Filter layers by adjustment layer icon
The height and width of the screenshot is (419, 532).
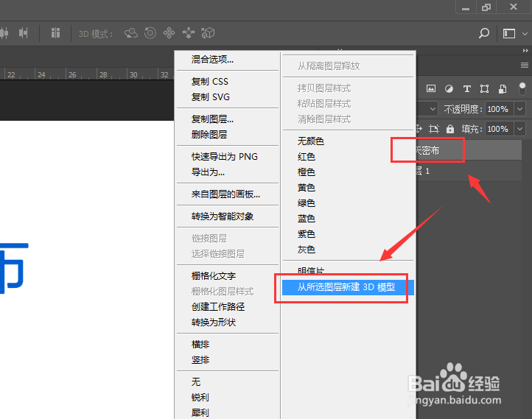(449, 89)
